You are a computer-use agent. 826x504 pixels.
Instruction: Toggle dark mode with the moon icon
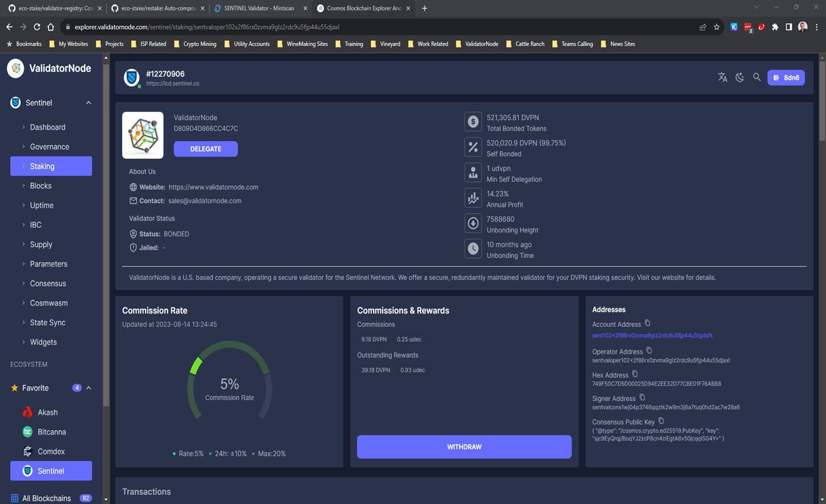tap(739, 77)
